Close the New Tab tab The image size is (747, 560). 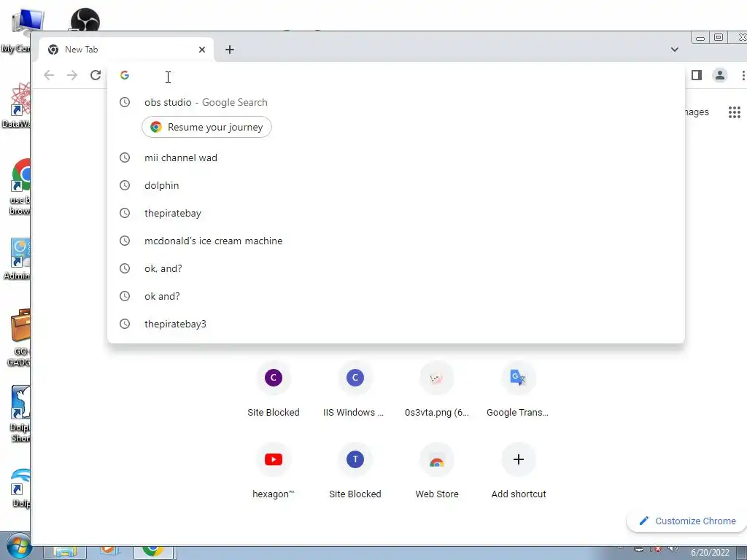pos(202,50)
